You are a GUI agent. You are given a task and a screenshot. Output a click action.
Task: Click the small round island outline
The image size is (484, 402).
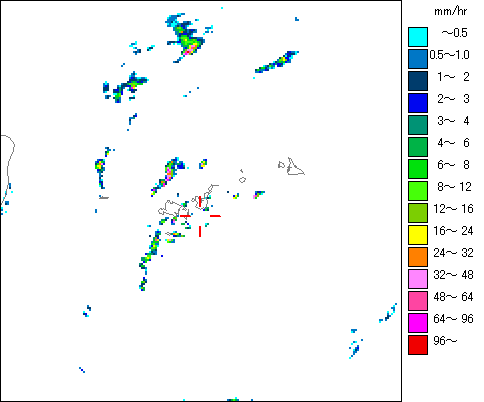pyautogui.click(x=242, y=180)
